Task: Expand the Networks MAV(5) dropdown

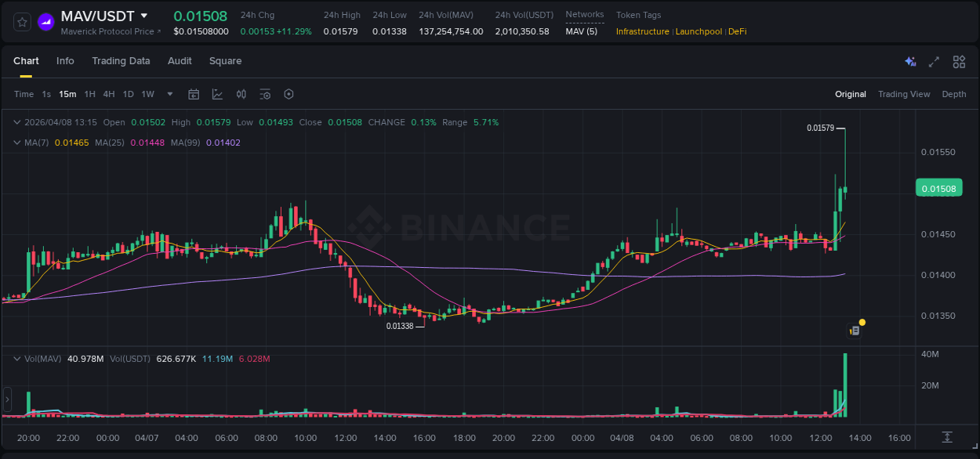Action: (x=584, y=31)
